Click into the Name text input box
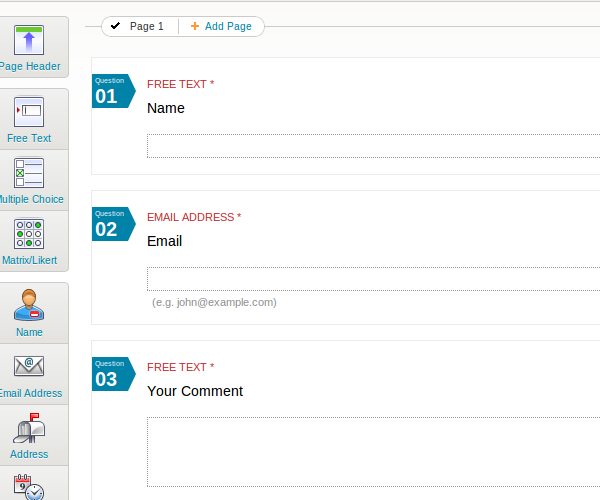The image size is (600, 500). coord(373,146)
